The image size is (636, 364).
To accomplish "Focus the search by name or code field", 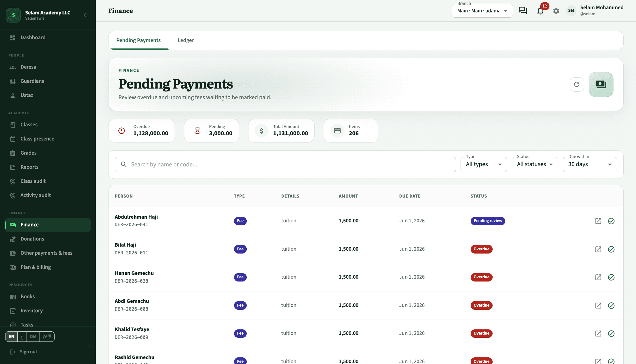I will [x=285, y=164].
